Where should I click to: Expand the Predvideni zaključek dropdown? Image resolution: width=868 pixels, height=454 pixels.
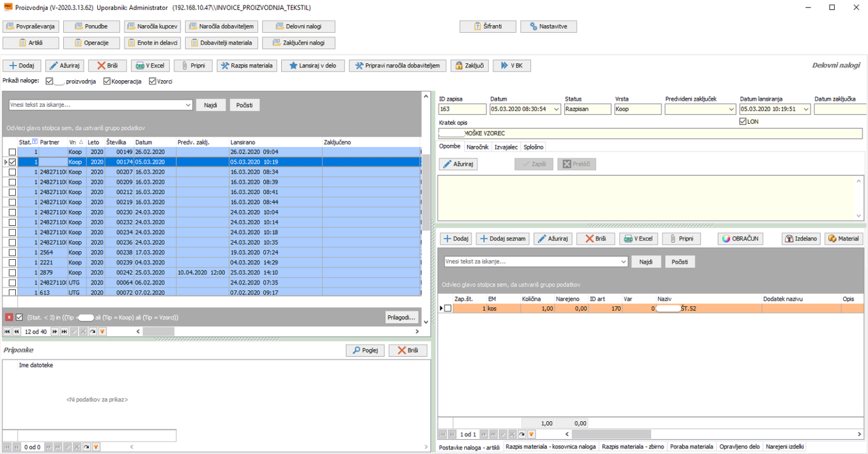click(x=730, y=109)
